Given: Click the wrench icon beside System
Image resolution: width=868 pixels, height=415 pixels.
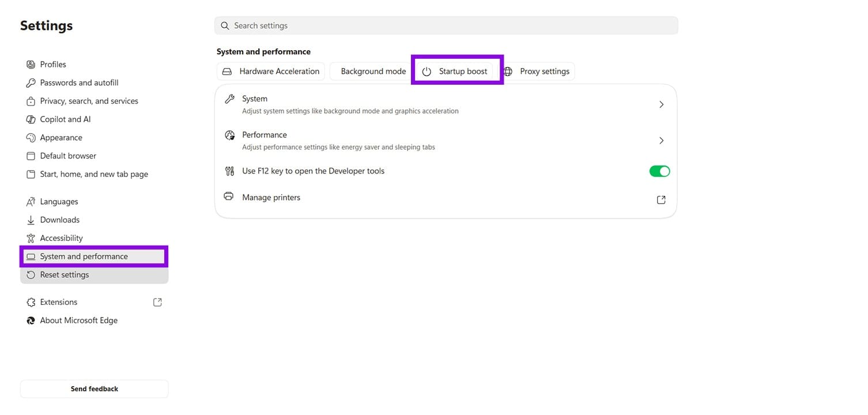Looking at the screenshot, I should [x=229, y=99].
